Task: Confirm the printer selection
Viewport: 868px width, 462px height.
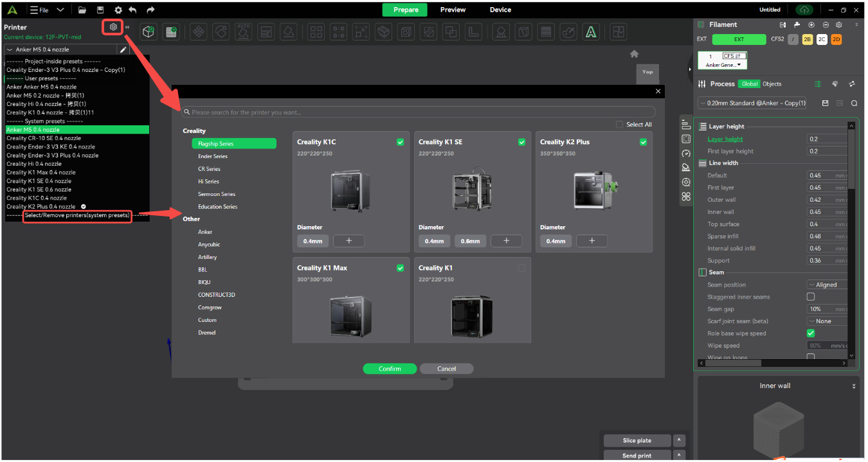Action: [390, 369]
